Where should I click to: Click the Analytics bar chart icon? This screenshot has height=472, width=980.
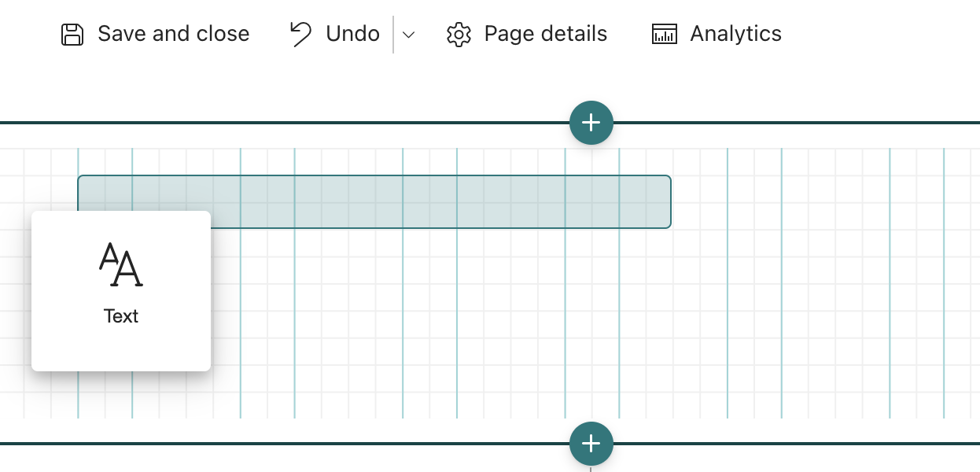click(665, 35)
